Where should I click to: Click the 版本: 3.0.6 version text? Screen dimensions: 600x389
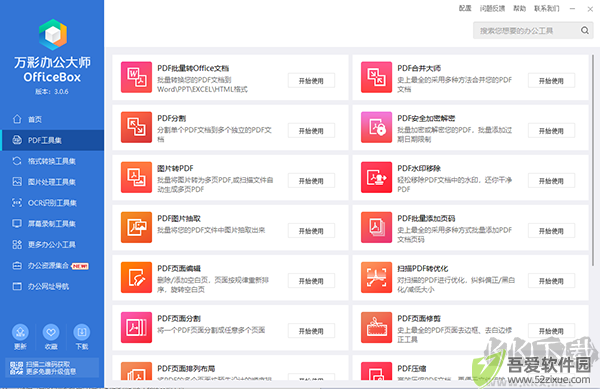[52, 92]
